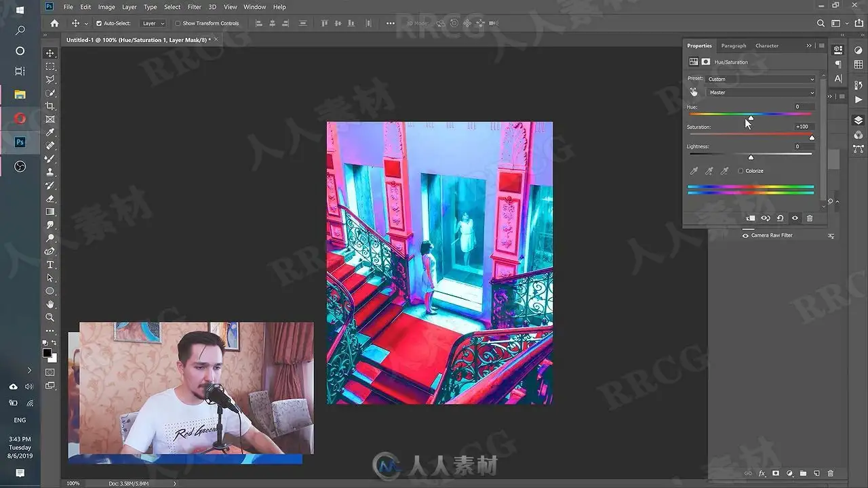This screenshot has width=868, height=488.
Task: Select the Rectangular Marquee tool
Action: (x=50, y=66)
